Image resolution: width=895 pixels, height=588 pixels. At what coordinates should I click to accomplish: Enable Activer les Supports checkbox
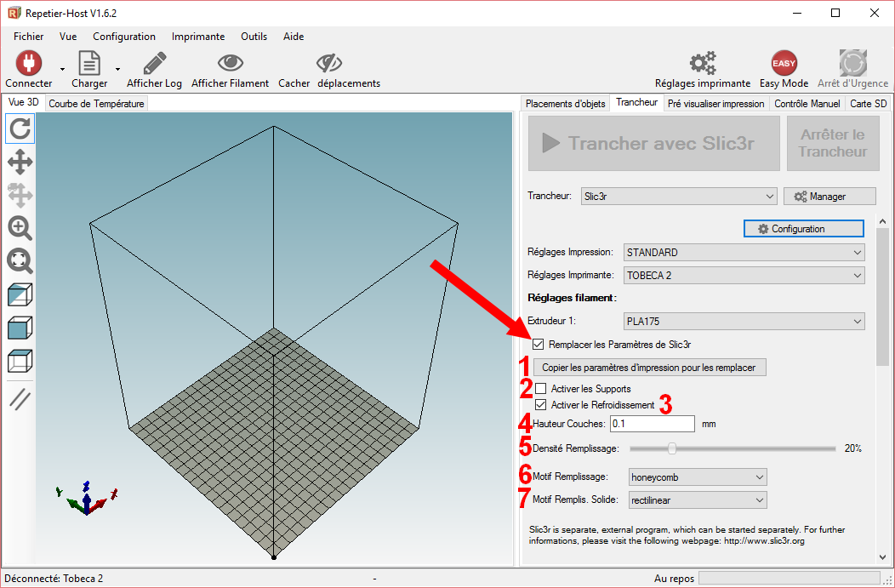click(541, 389)
